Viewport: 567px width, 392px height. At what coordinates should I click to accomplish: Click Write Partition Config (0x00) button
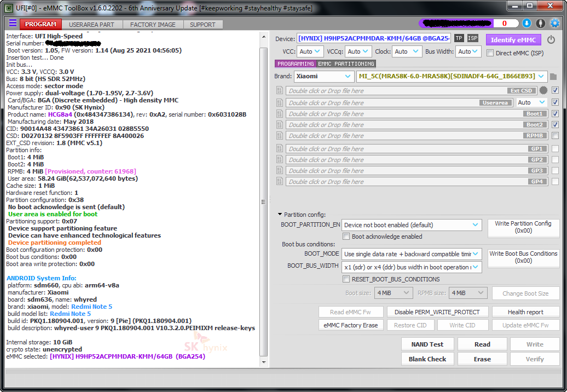(523, 227)
